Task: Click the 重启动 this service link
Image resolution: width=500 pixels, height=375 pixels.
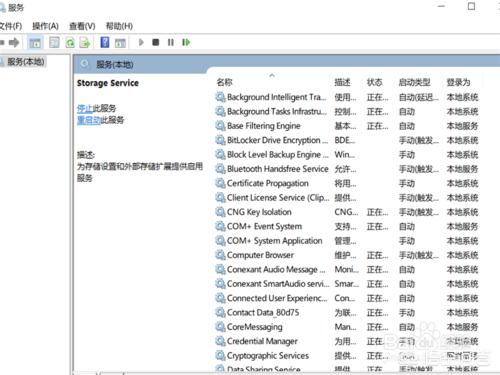Action: pos(89,120)
